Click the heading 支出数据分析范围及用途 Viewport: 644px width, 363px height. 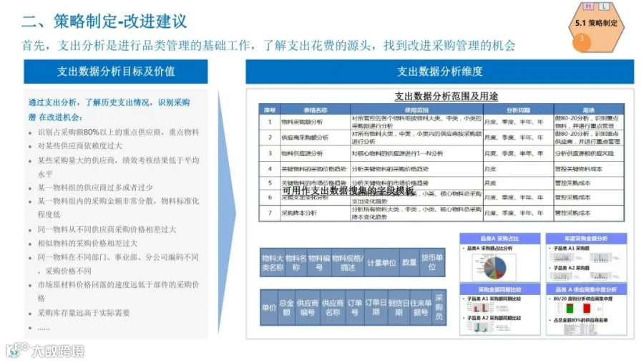[446, 97]
